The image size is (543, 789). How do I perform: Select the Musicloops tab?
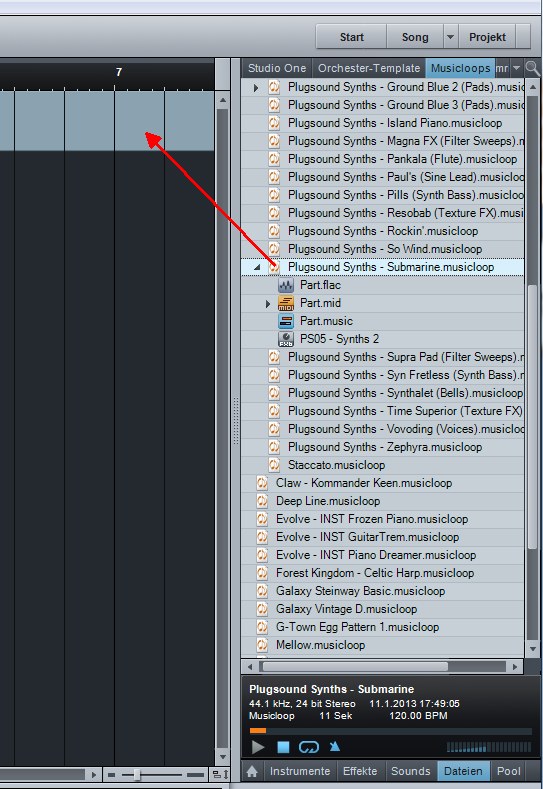[x=460, y=68]
